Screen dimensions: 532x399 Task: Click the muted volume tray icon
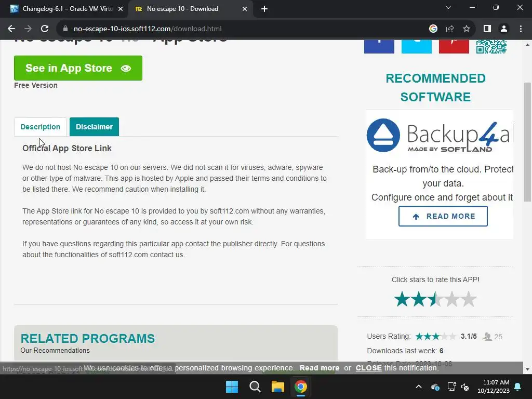click(465, 387)
